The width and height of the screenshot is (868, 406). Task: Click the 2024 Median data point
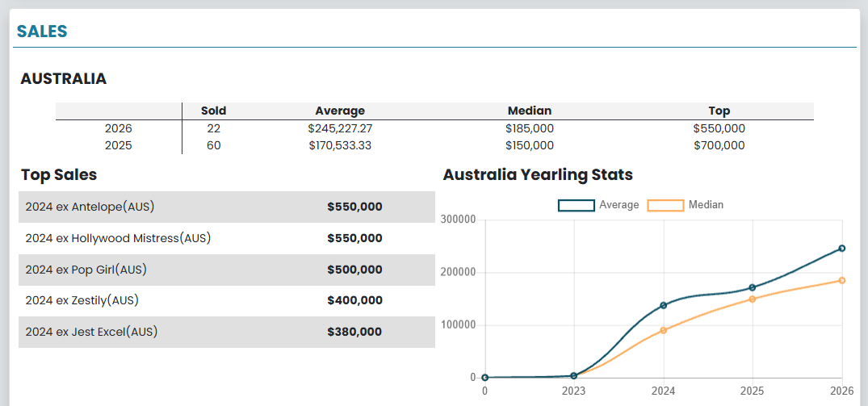click(664, 330)
